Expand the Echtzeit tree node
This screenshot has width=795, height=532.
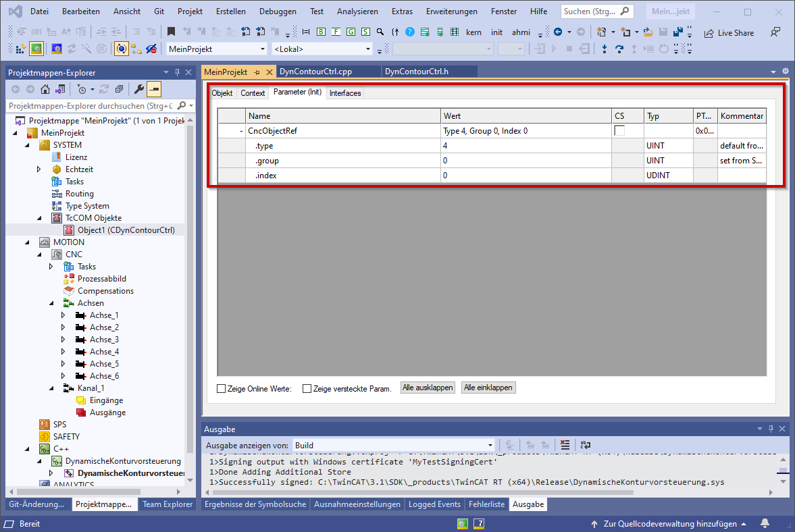coord(39,169)
